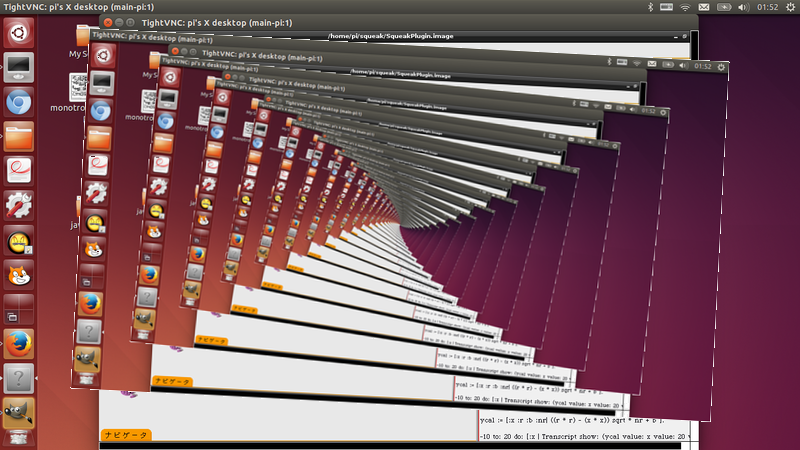Open the red-swirl document viewer in outermost launcher
Image resolution: width=800 pixels, height=450 pixels.
[19, 170]
